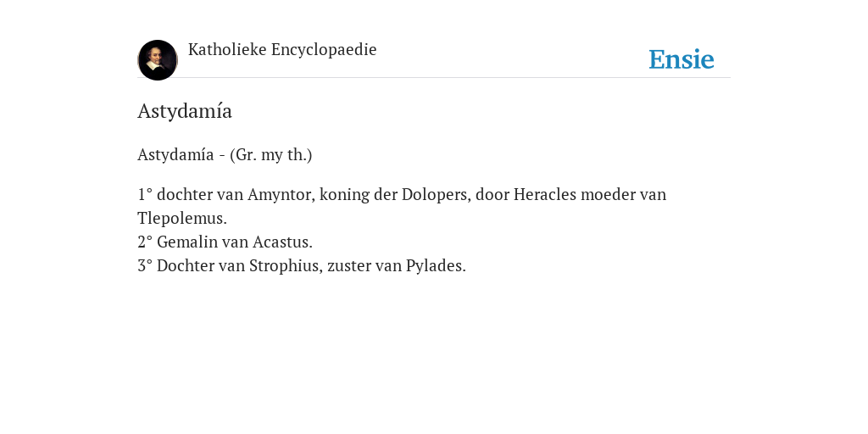Viewport: 868px width, 434px height.
Task: Click the name Acastus in second entry
Action: 282,242
